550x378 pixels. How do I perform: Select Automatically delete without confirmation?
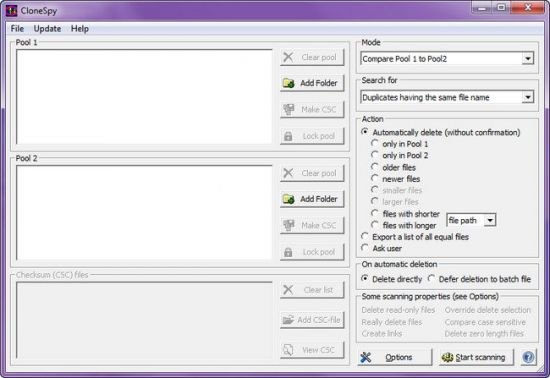point(441,133)
